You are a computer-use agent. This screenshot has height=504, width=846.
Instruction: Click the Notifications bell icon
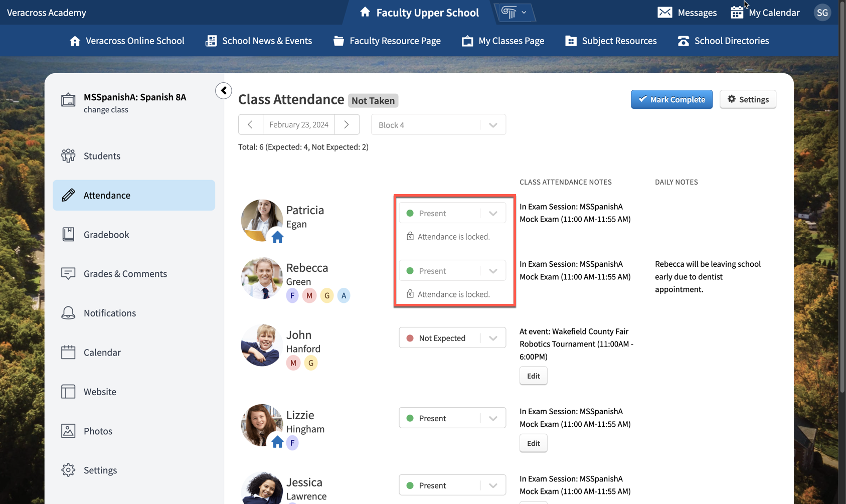coord(68,312)
